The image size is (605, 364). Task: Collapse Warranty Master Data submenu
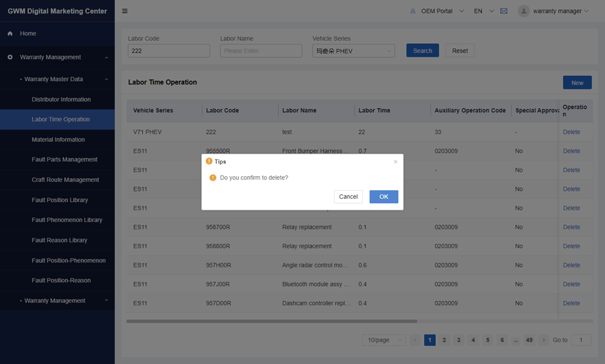pos(106,80)
